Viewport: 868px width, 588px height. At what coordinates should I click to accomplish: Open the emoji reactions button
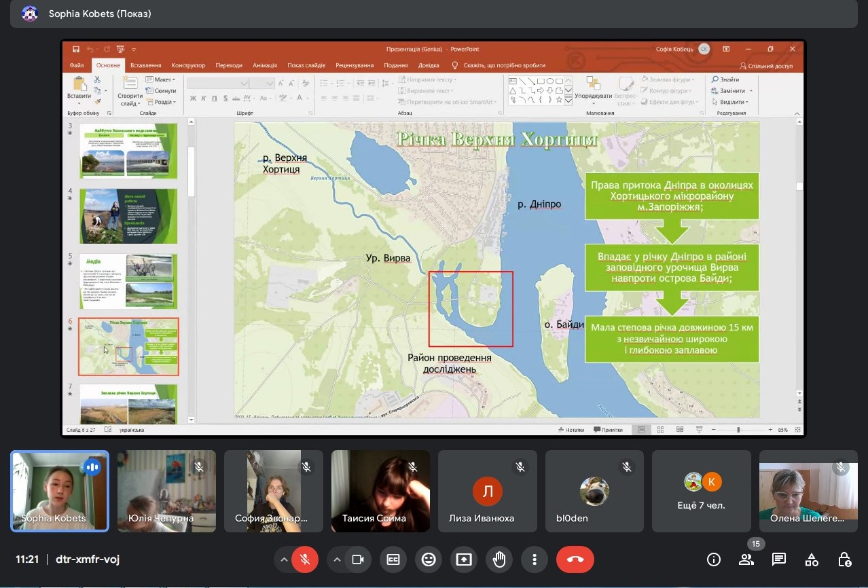[x=429, y=559]
